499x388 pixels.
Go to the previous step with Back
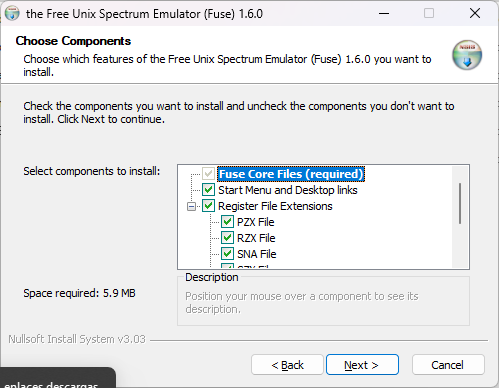[x=287, y=365]
